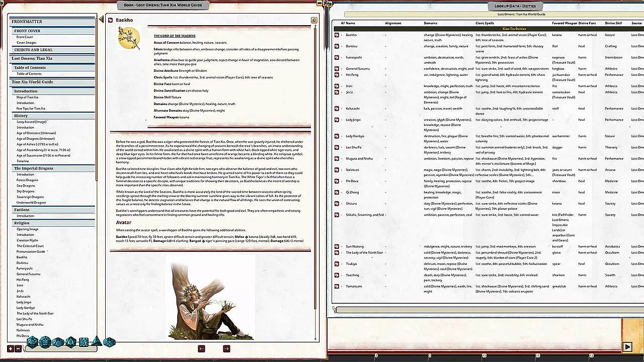Collapse The Imperial Dragons section
The image size is (644, 362).
click(x=54, y=168)
